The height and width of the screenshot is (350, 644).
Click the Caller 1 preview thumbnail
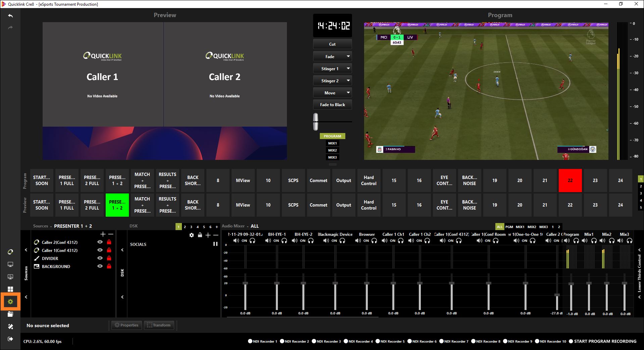pos(103,75)
